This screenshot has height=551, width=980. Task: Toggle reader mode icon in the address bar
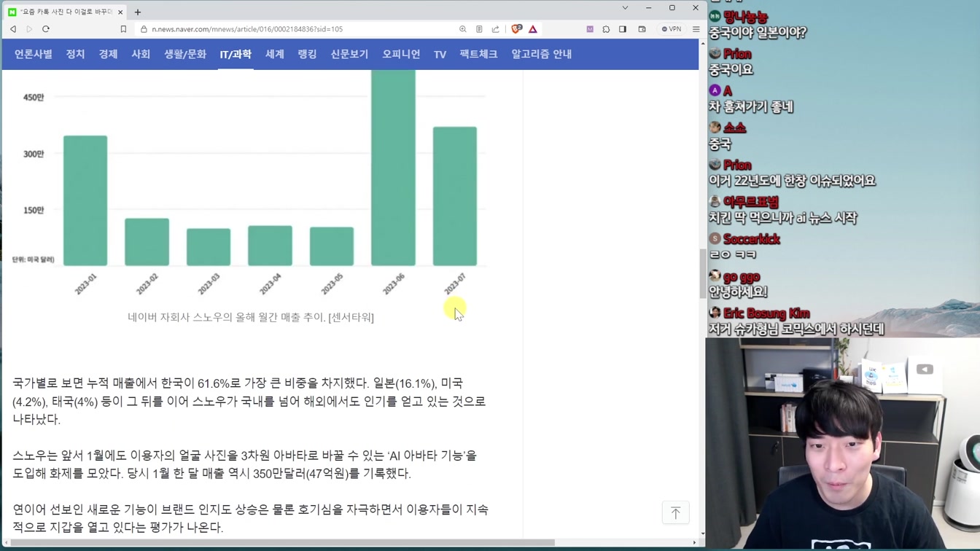pyautogui.click(x=479, y=29)
